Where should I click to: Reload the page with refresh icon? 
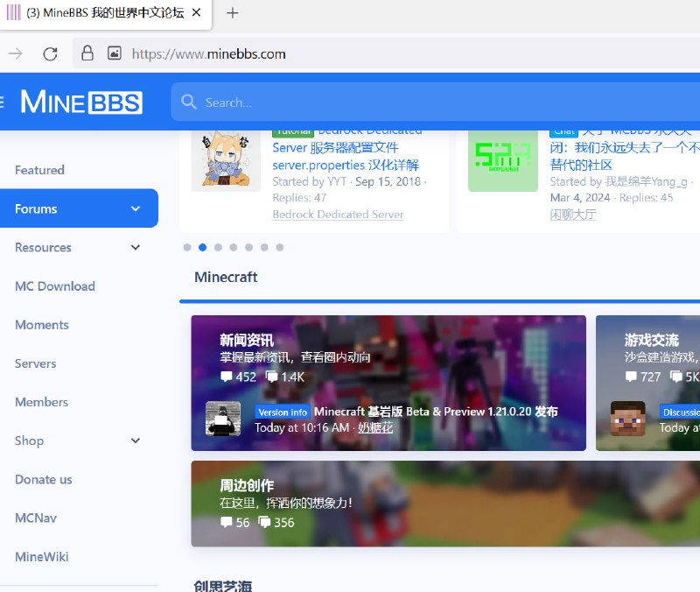pos(50,53)
